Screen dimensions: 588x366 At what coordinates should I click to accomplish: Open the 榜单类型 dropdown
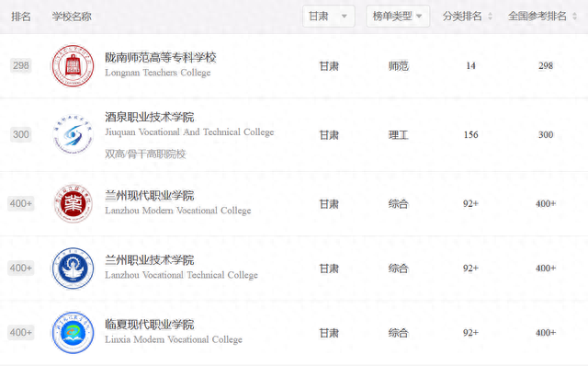point(398,17)
